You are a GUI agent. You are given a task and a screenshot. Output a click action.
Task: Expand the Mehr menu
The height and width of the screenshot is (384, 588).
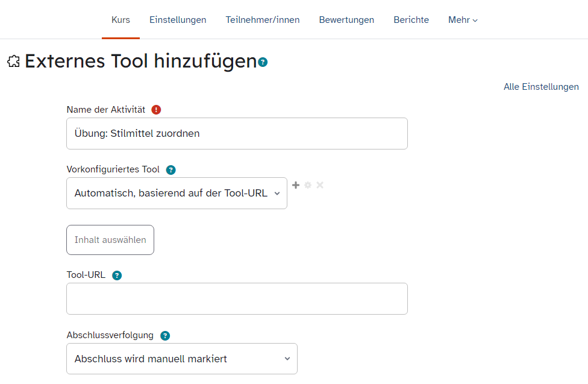[462, 20]
